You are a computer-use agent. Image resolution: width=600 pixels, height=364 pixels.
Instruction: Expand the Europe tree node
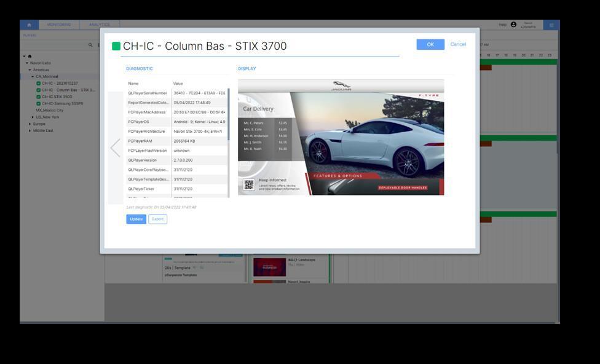30,124
